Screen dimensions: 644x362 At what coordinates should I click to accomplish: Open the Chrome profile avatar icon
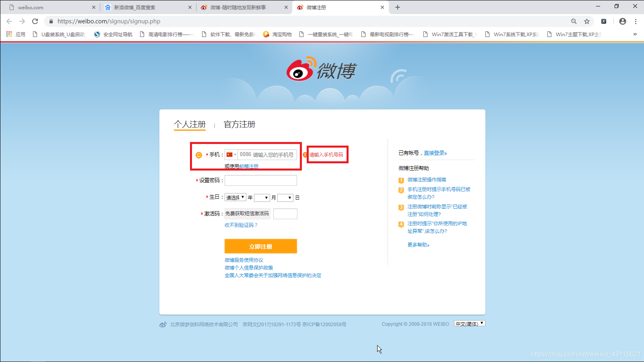(623, 21)
